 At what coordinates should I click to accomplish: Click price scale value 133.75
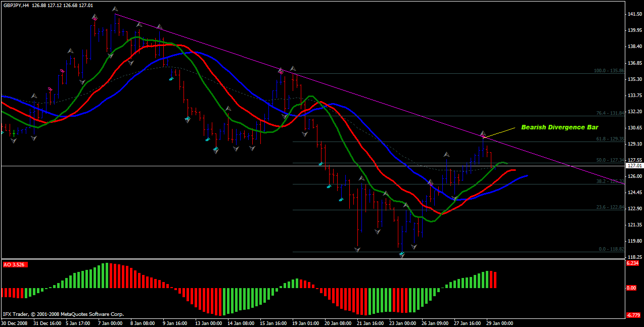click(634, 96)
